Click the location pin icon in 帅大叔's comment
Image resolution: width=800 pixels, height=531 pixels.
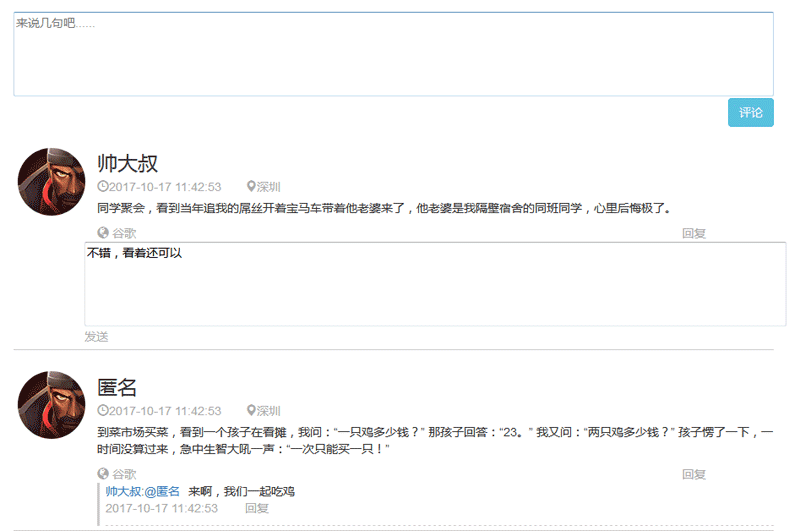pyautogui.click(x=251, y=187)
